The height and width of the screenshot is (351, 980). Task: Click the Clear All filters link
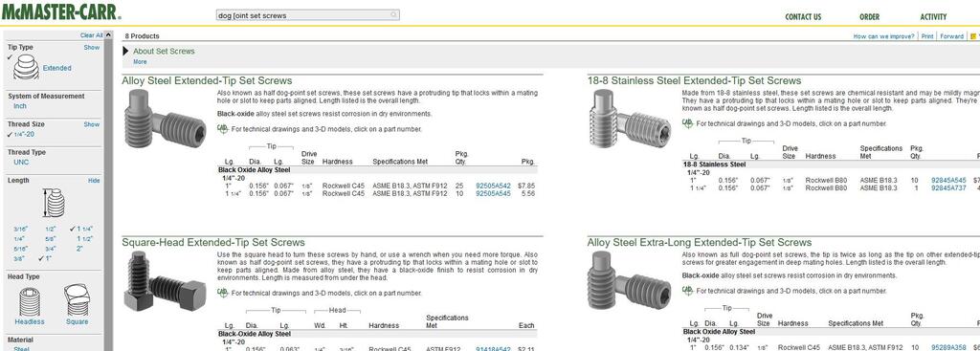tap(91, 35)
